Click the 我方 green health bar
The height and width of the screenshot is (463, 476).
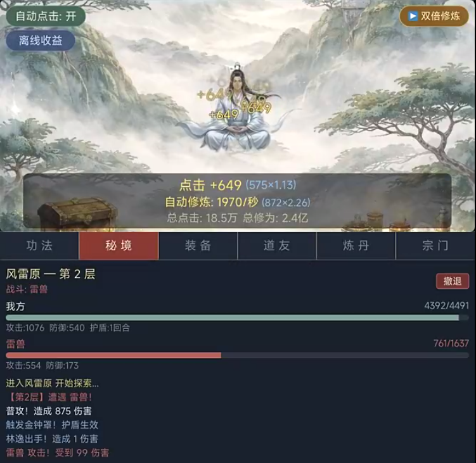tap(237, 318)
